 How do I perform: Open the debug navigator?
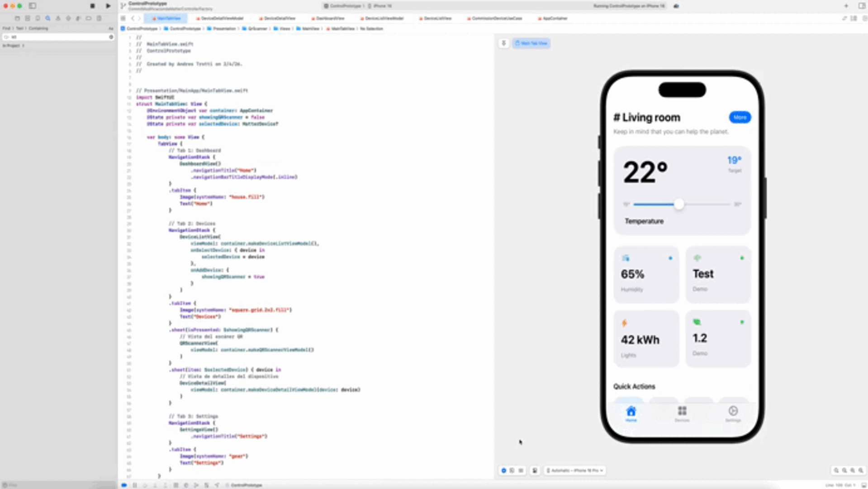[x=78, y=19]
